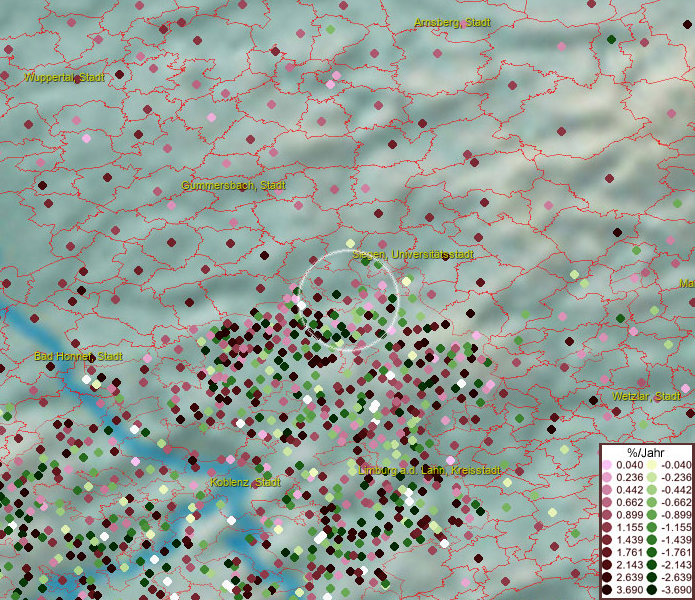Screen dimensions: 695x600
Task: Select the Wetzlar, Stadt map label
Action: tap(646, 396)
